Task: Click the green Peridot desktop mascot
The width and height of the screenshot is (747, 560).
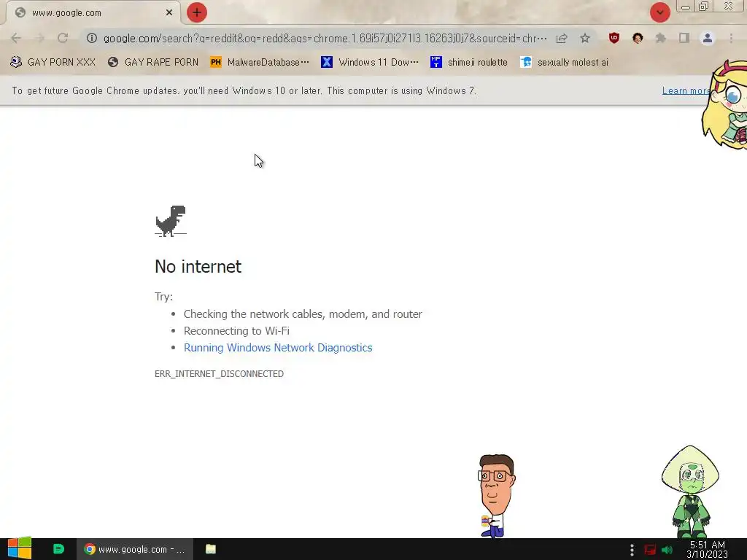Action: (690, 492)
